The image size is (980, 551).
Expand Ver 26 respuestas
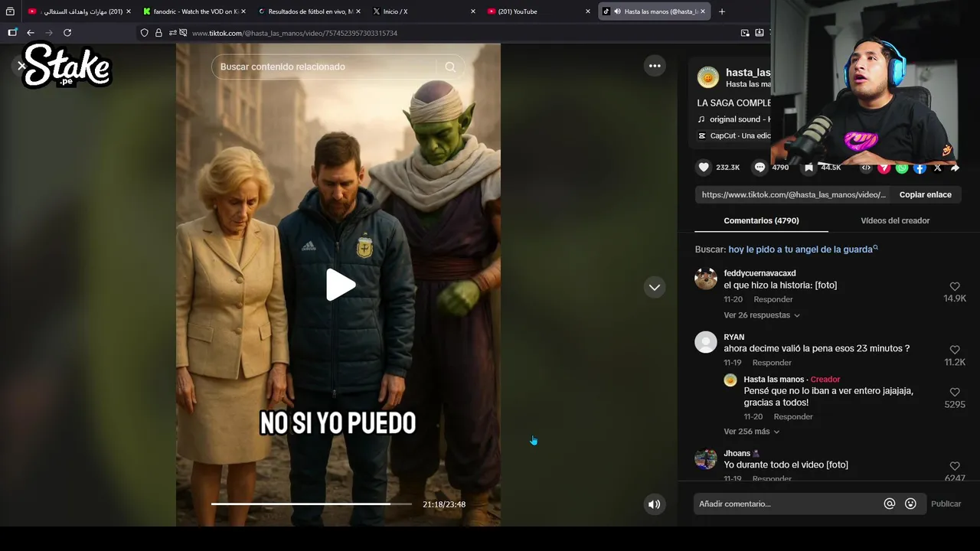pos(762,315)
